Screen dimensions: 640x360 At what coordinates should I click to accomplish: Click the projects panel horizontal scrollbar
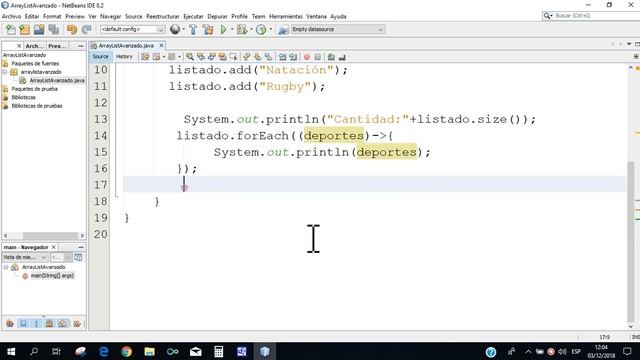coord(50,236)
